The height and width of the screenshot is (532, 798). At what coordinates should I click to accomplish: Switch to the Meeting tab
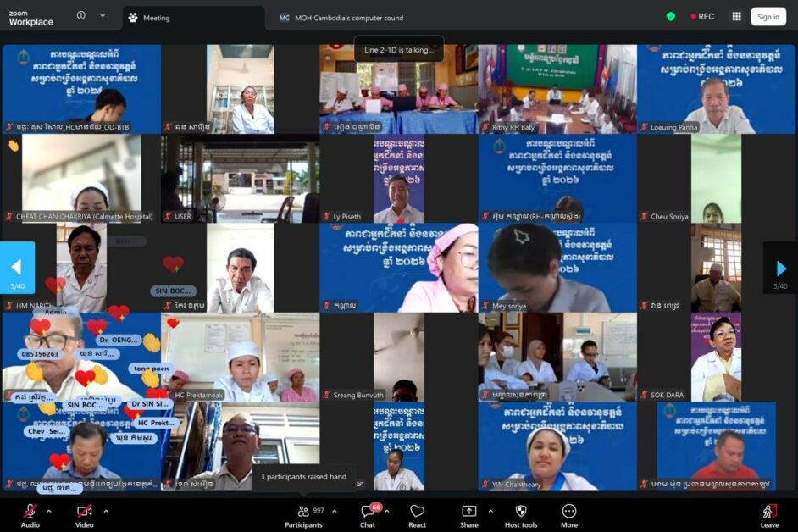(x=181, y=18)
